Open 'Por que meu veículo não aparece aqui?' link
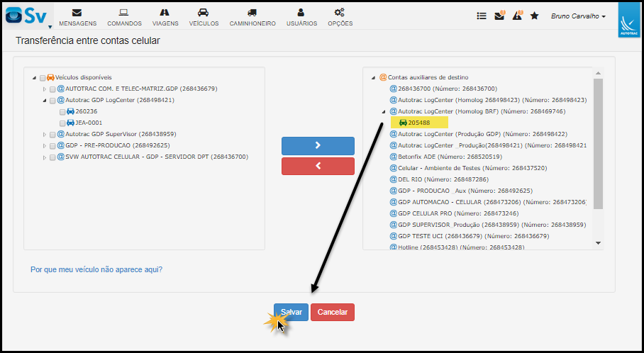The width and height of the screenshot is (644, 353). tap(96, 269)
